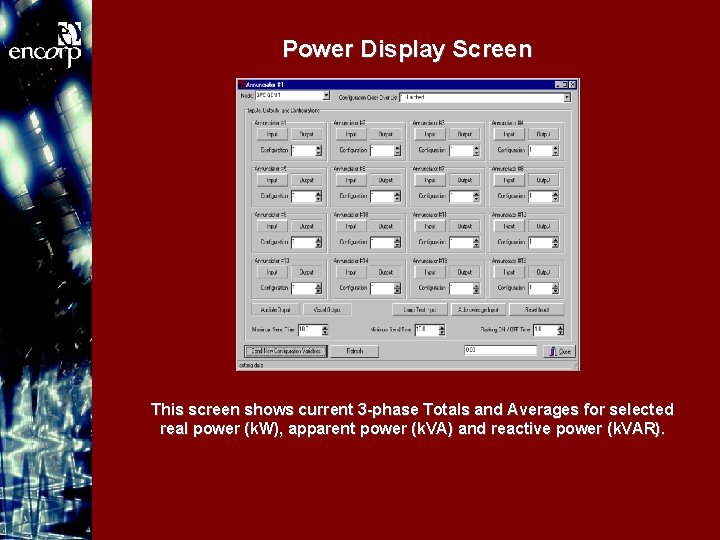Click the Annunciator #14 Input button
Viewport: 720px width, 540px height.
pyautogui.click(x=351, y=272)
